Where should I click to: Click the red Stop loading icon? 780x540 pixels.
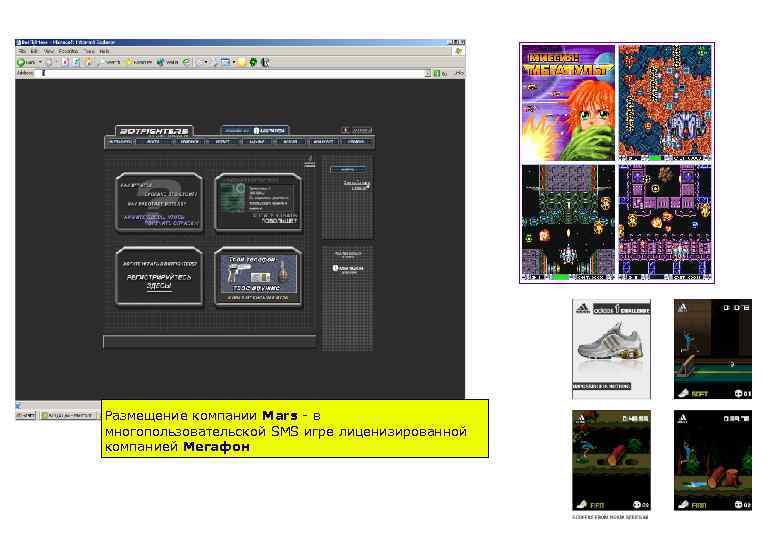pyautogui.click(x=65, y=62)
